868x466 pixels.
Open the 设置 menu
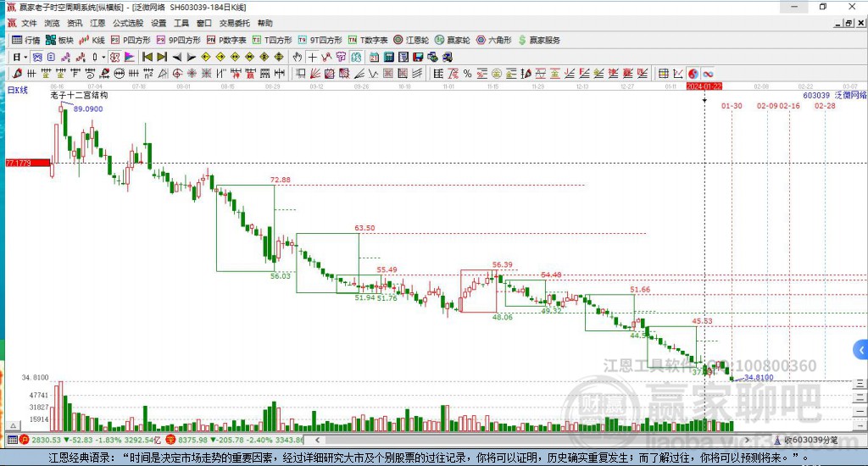click(x=159, y=23)
